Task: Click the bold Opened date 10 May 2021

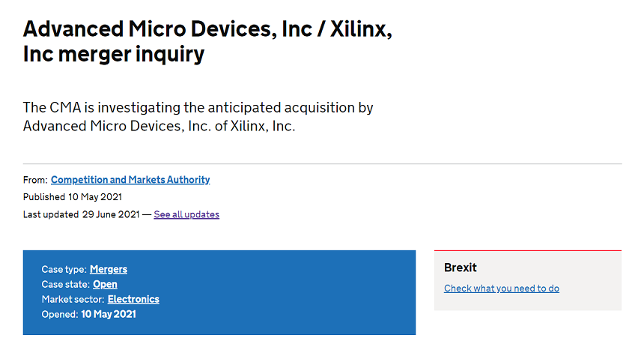Action: coord(109,314)
